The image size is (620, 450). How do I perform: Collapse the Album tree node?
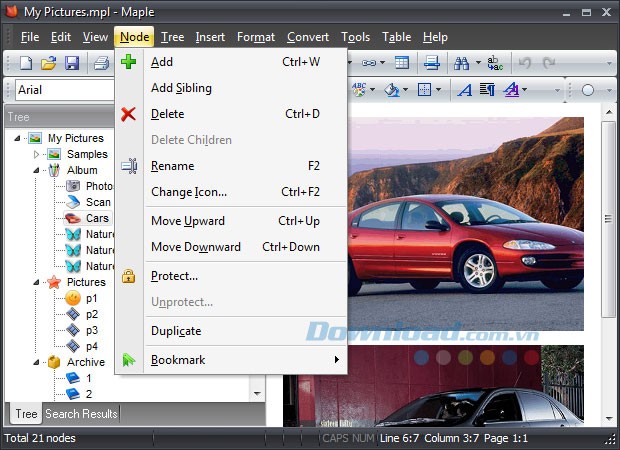point(37,171)
